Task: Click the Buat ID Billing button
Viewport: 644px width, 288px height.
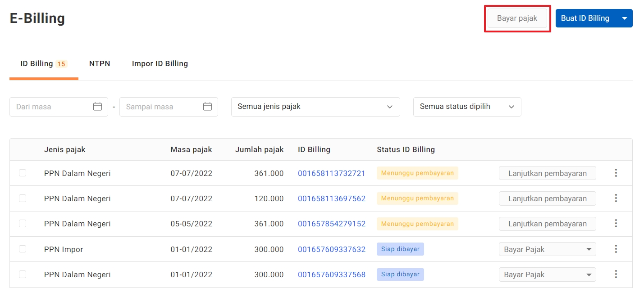Action: pyautogui.click(x=585, y=18)
